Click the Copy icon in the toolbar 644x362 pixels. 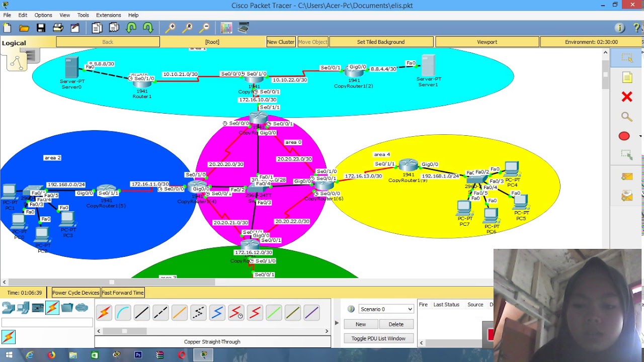[97, 28]
